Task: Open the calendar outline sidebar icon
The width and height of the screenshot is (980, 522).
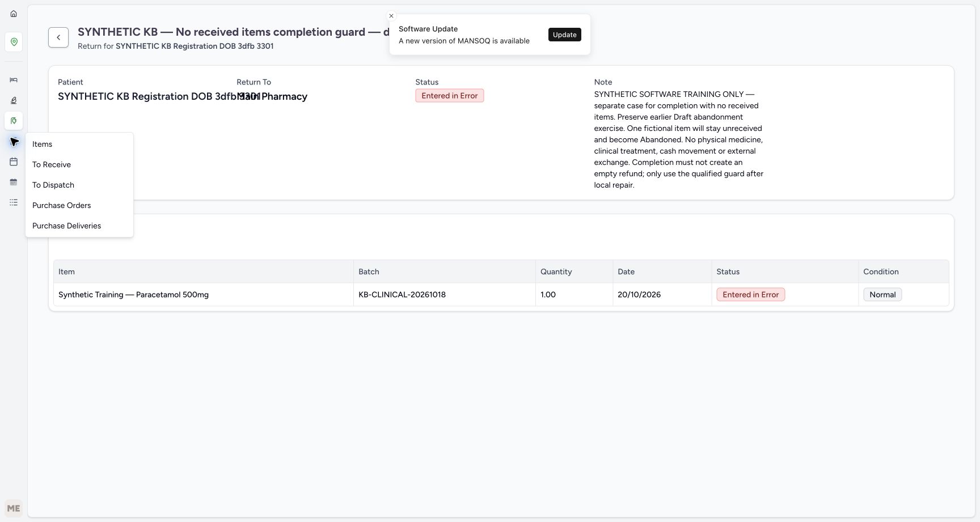Action: (x=14, y=162)
